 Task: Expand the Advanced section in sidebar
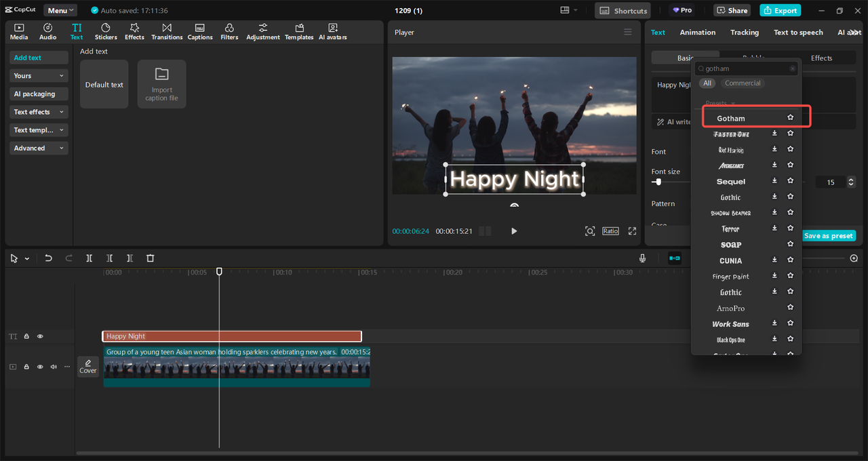point(39,148)
